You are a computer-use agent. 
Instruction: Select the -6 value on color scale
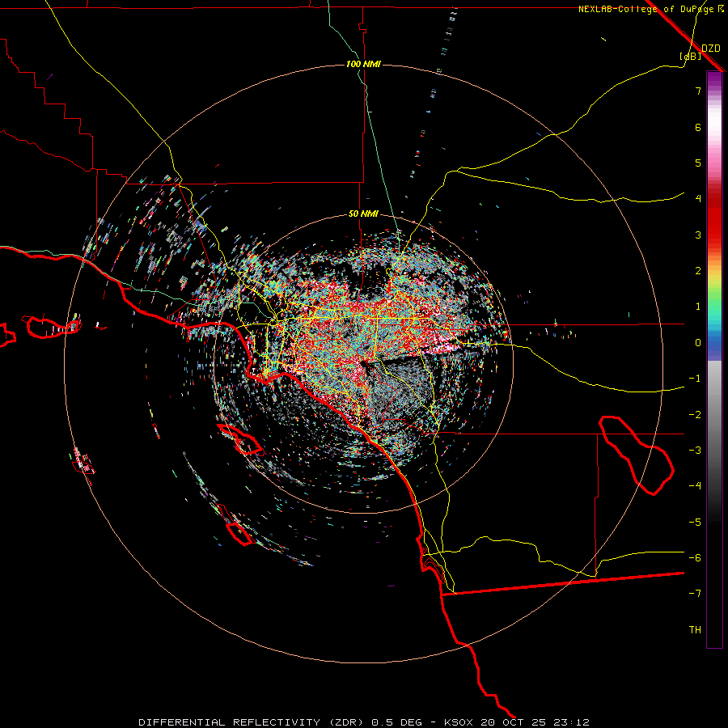tap(695, 558)
